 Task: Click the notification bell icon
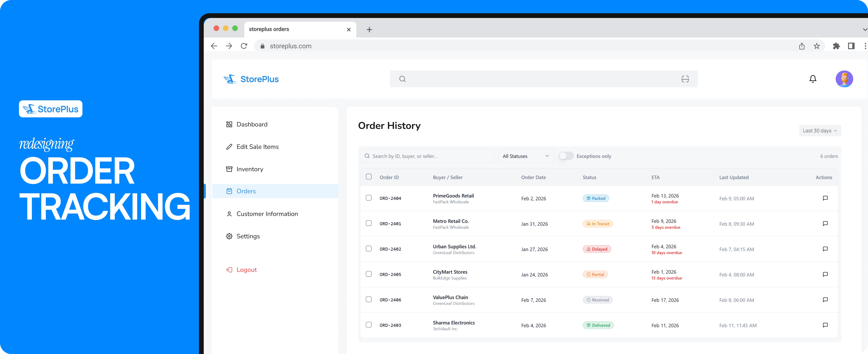click(x=812, y=79)
